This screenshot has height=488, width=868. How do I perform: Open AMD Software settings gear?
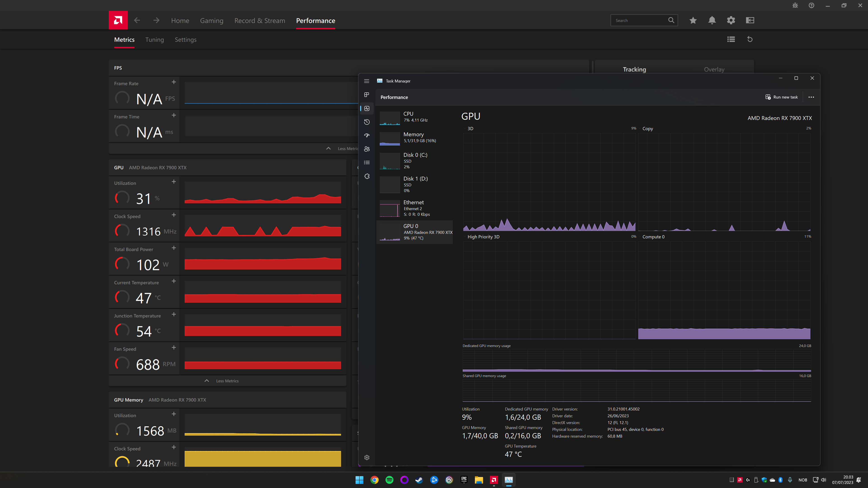pyautogui.click(x=731, y=21)
